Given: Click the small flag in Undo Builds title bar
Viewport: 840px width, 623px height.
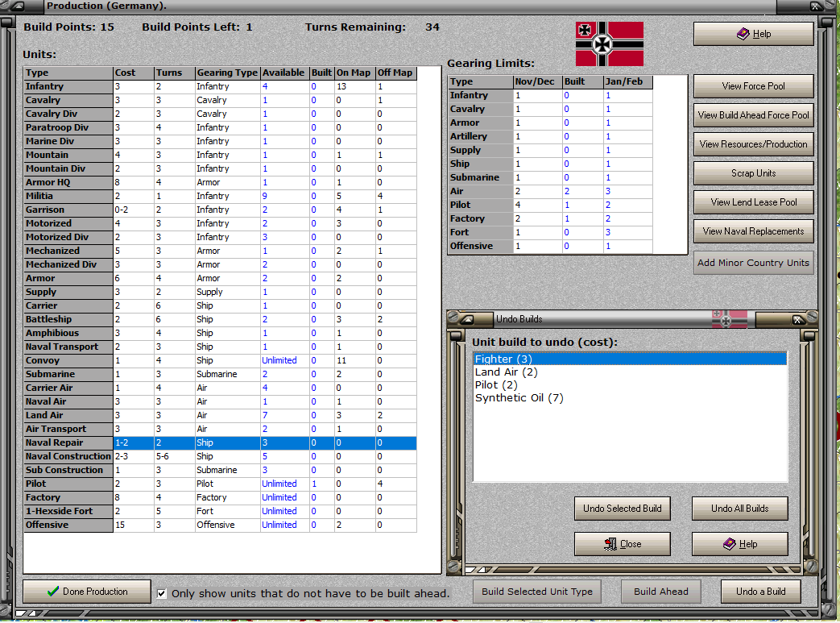Looking at the screenshot, I should pos(730,319).
